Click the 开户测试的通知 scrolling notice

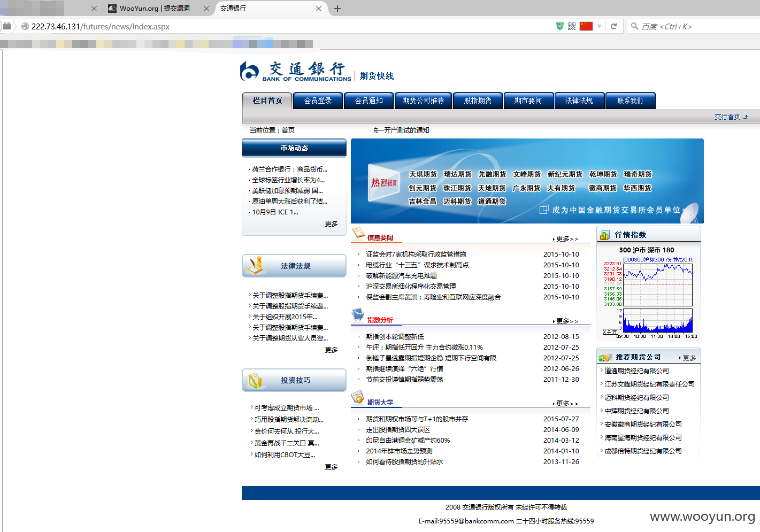click(x=402, y=130)
